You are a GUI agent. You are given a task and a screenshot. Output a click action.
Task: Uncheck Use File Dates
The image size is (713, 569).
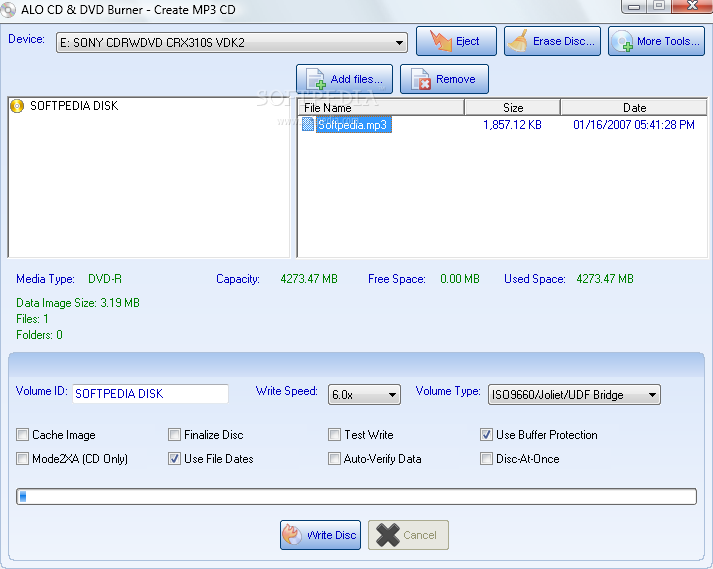(x=174, y=458)
